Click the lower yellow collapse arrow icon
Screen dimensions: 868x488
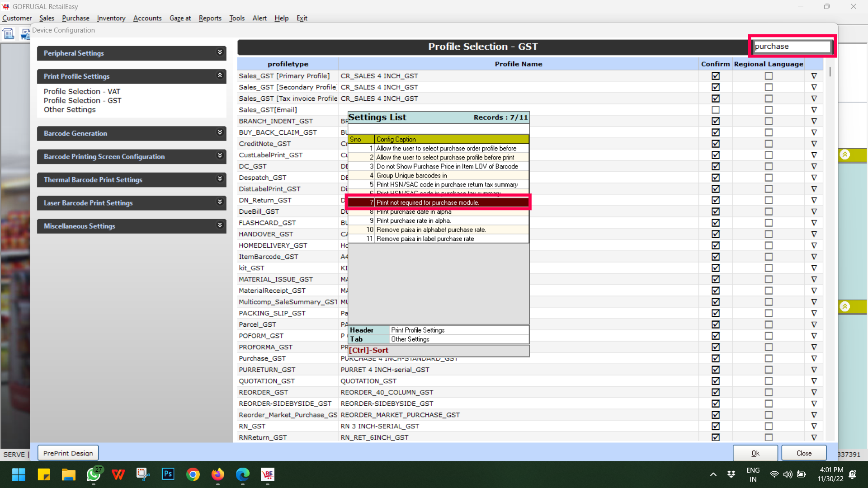click(844, 306)
